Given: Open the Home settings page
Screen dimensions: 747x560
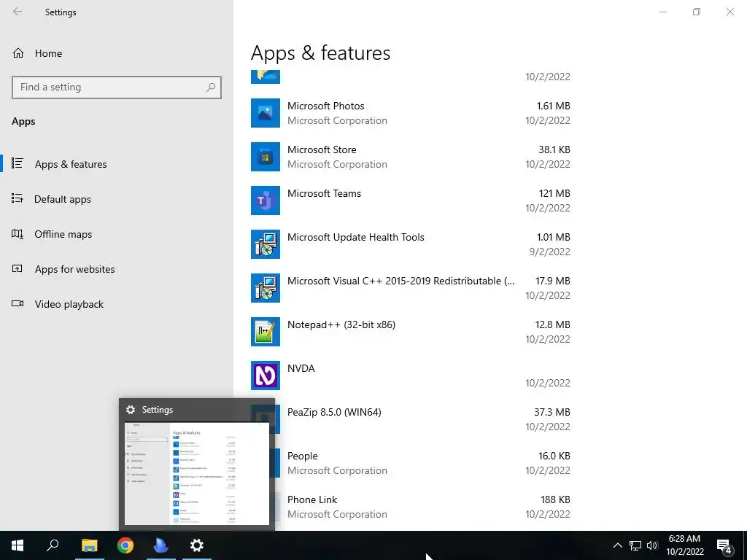Looking at the screenshot, I should coord(117,52).
